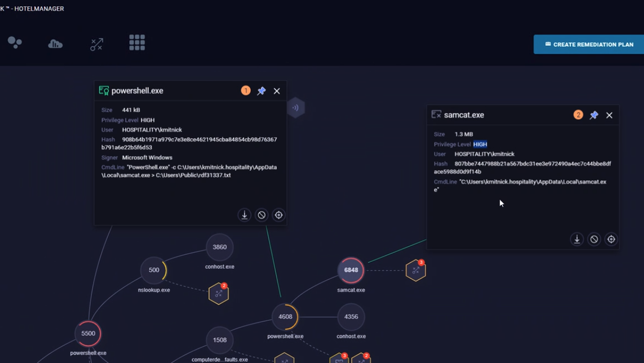Screen dimensions: 644x363
Task: Click powershell.exe card CmdLine text
Action: coord(189,171)
